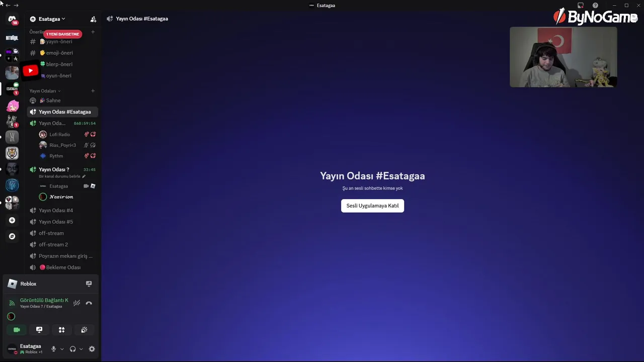Toggle camera on or off
Screen dimensions: 644x362
click(x=17, y=330)
